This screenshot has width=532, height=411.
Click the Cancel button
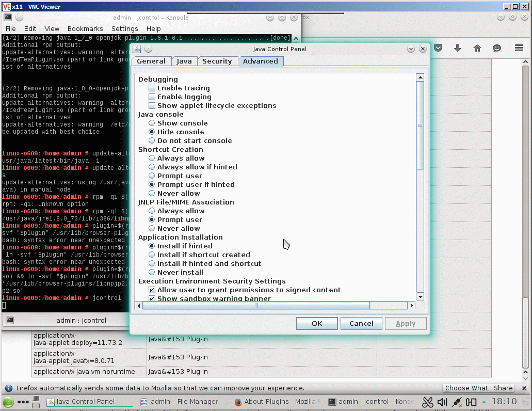(361, 323)
